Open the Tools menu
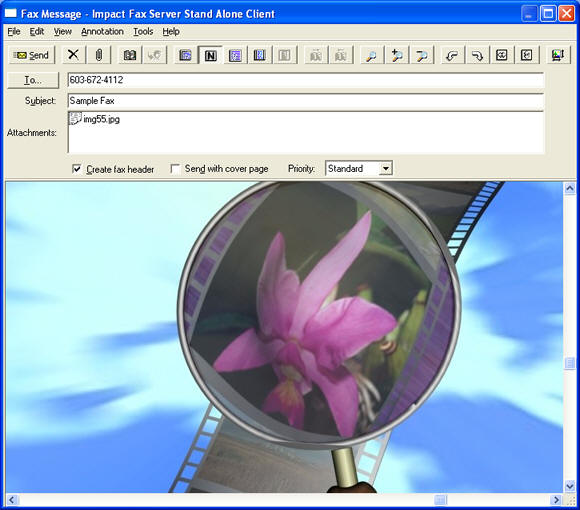 tap(143, 32)
